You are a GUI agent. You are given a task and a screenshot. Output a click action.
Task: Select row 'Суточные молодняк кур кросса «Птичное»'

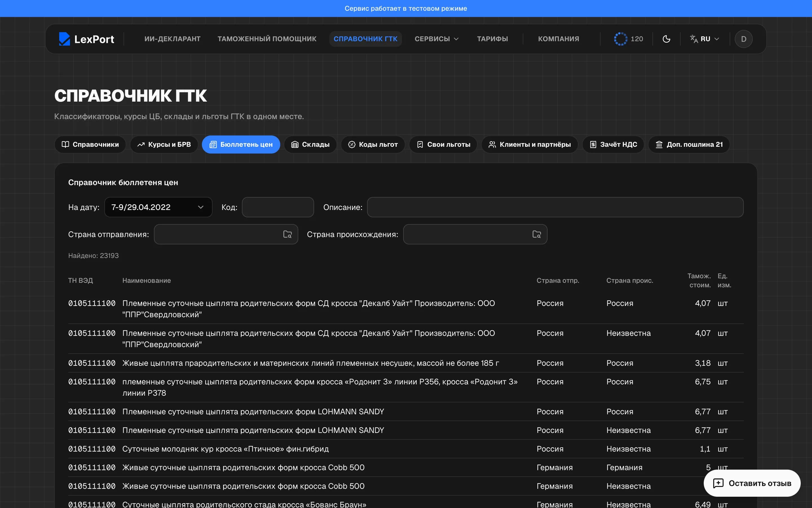click(406, 449)
